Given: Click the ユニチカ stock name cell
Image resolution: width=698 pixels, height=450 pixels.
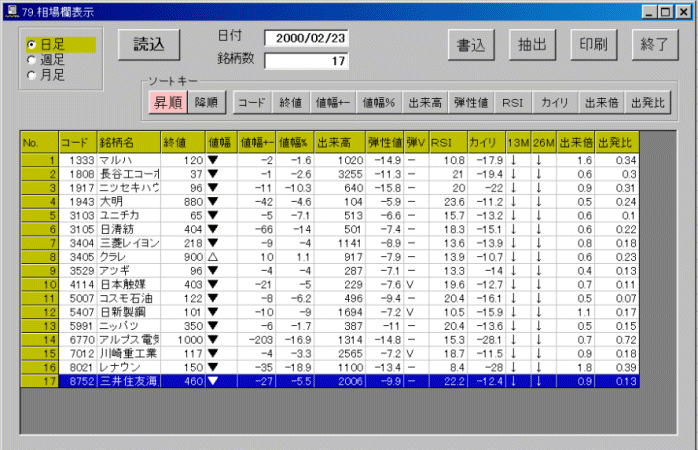Looking at the screenshot, I should 129,215.
